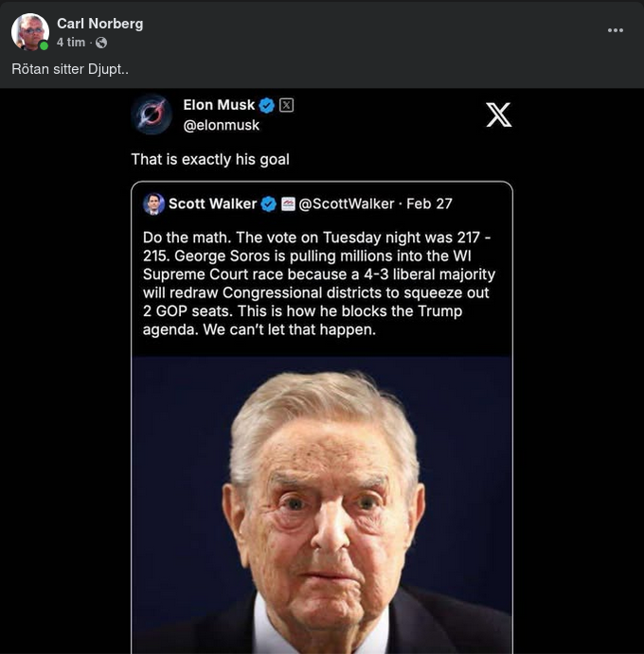Click the quoted tweet text starting "Do the math"
644x654 pixels.
coord(319,283)
